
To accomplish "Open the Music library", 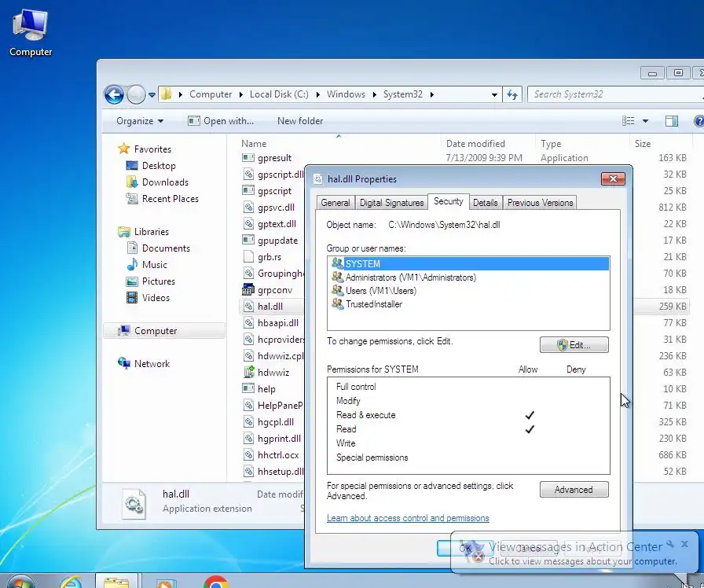I will click(x=154, y=265).
